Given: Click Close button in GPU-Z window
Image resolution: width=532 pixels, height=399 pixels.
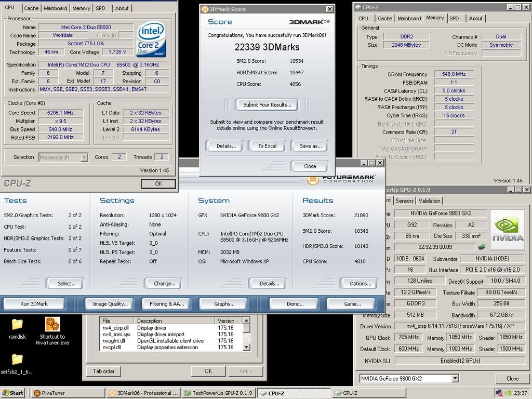Looking at the screenshot, I should 512,378.
